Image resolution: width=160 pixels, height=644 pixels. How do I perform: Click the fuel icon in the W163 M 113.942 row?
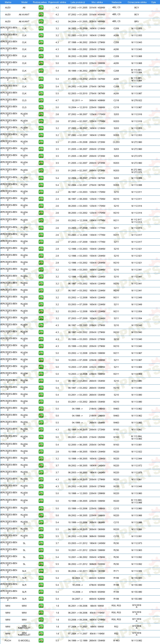[41, 430]
